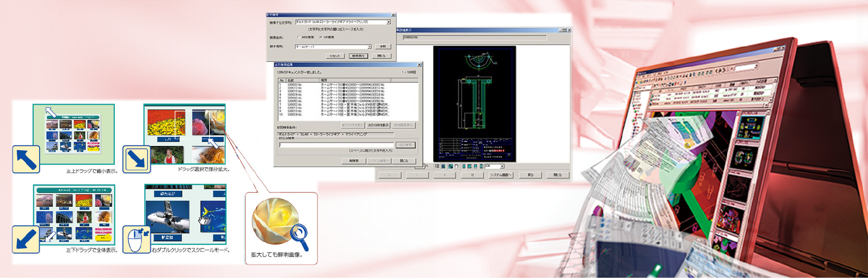Click the refine search text field
868x278 pixels.
336,145
